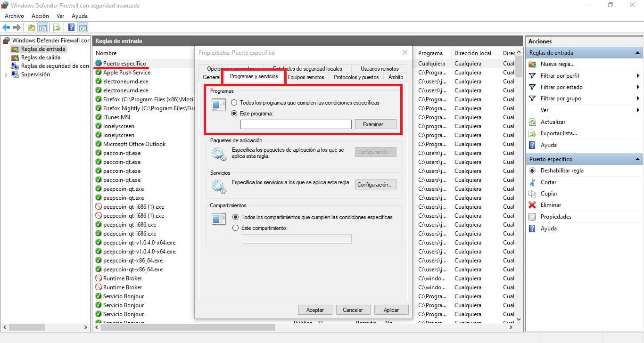Select Todos los programas que cumplen las condiciones
The width and height of the screenshot is (644, 343).
[x=234, y=102]
